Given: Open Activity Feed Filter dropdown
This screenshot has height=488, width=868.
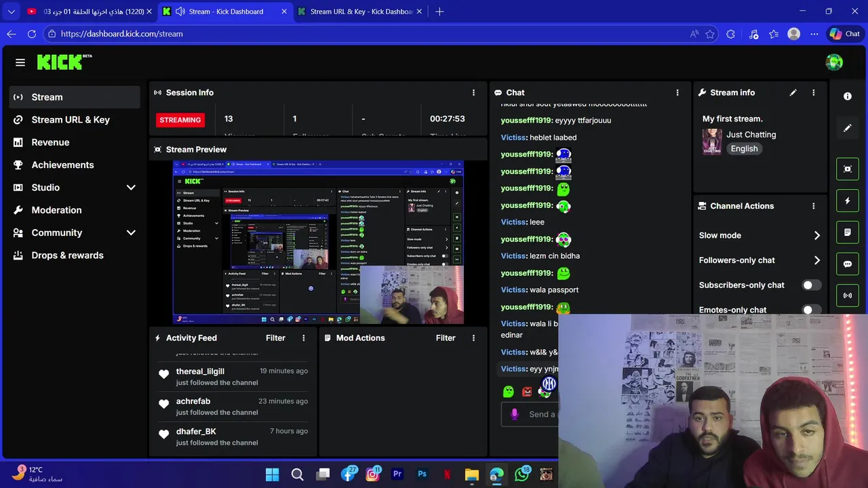Looking at the screenshot, I should [x=275, y=338].
